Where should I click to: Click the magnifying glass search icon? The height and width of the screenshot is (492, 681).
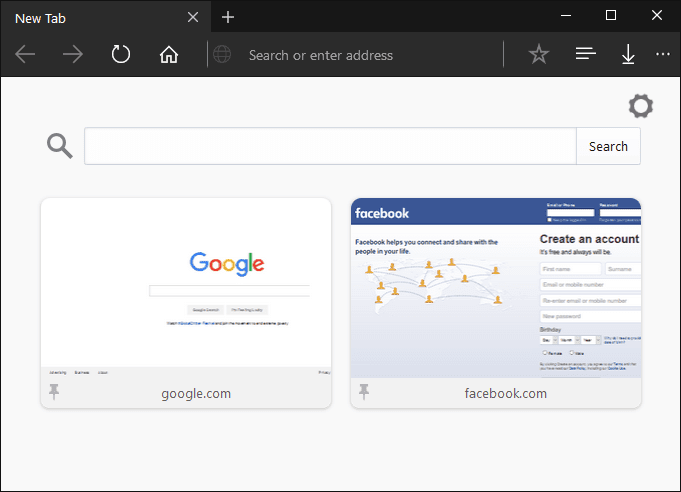tap(60, 146)
